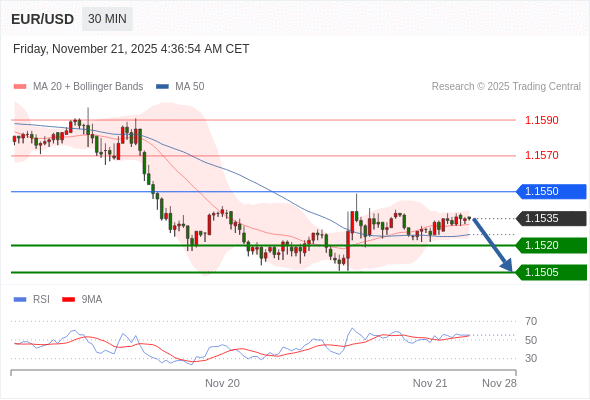Click the RSI legend label
This screenshot has width=590, height=400.
(x=41, y=300)
